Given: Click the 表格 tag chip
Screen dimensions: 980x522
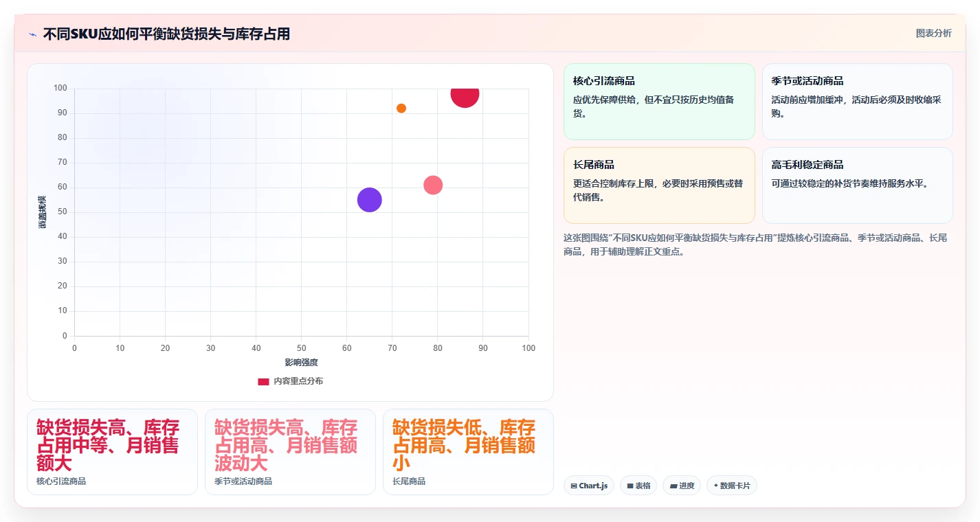Looking at the screenshot, I should (638, 486).
